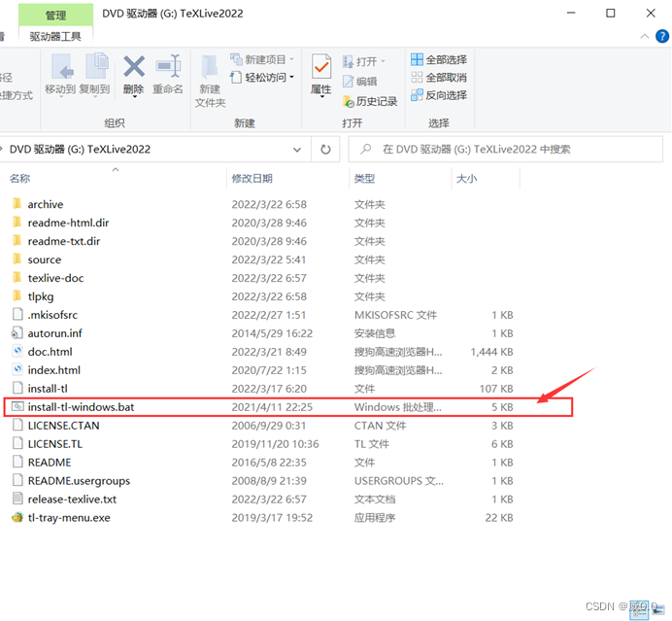
Task: Click type text MKISOFSRC 文件
Action: (x=395, y=315)
